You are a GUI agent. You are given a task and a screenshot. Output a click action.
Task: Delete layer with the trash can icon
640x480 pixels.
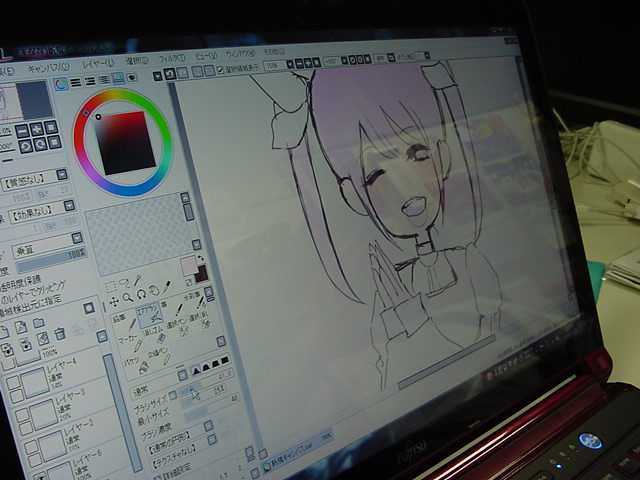tap(60, 334)
